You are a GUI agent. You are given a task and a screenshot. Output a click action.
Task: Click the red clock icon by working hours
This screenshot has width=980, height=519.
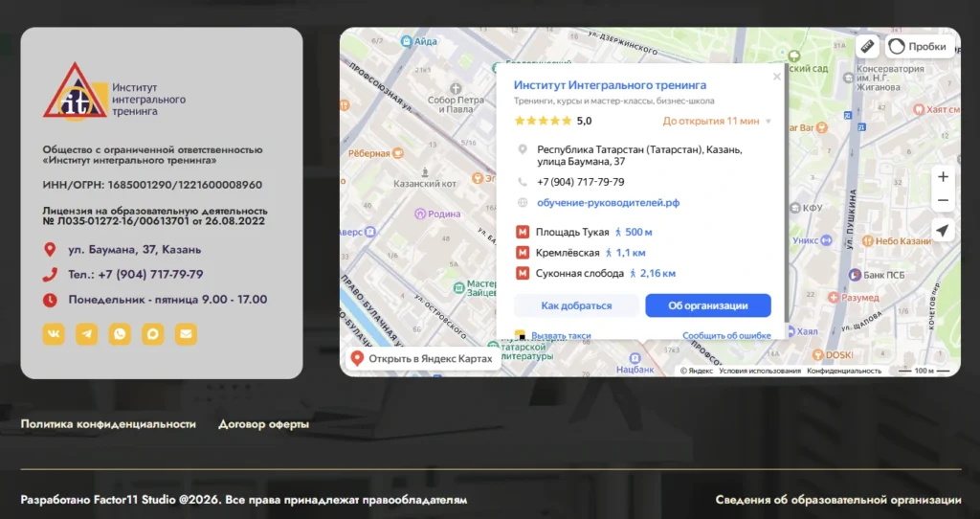click(50, 300)
